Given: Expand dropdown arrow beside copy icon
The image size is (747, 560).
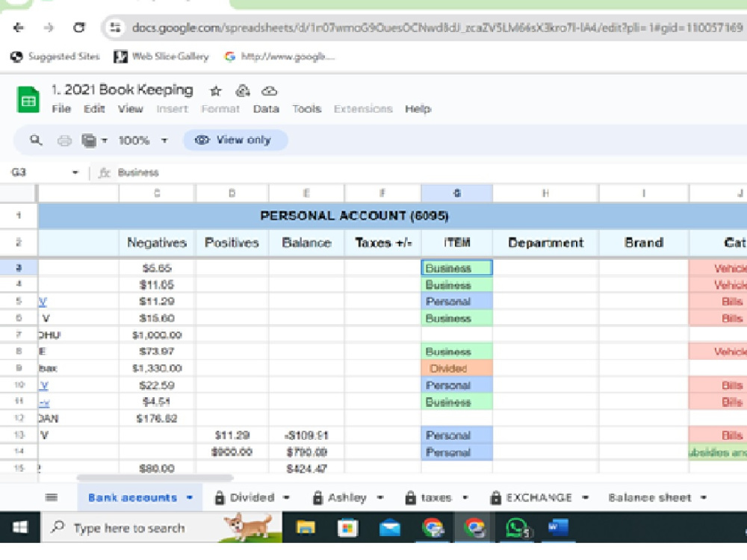Looking at the screenshot, I should pos(105,140).
